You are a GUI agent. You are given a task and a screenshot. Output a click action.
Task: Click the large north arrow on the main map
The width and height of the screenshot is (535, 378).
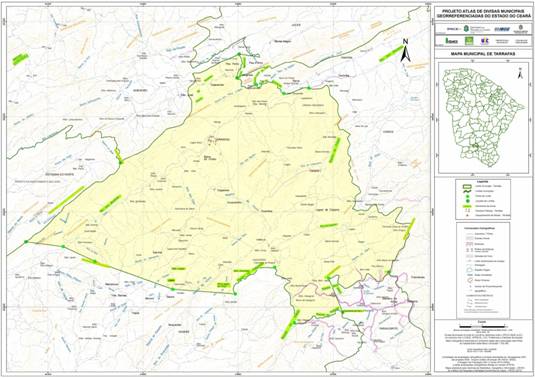pos(405,50)
